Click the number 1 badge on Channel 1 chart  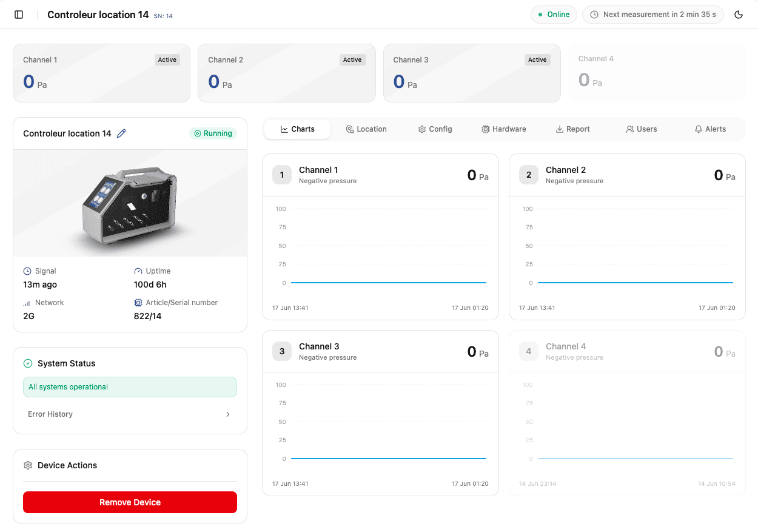(x=282, y=175)
